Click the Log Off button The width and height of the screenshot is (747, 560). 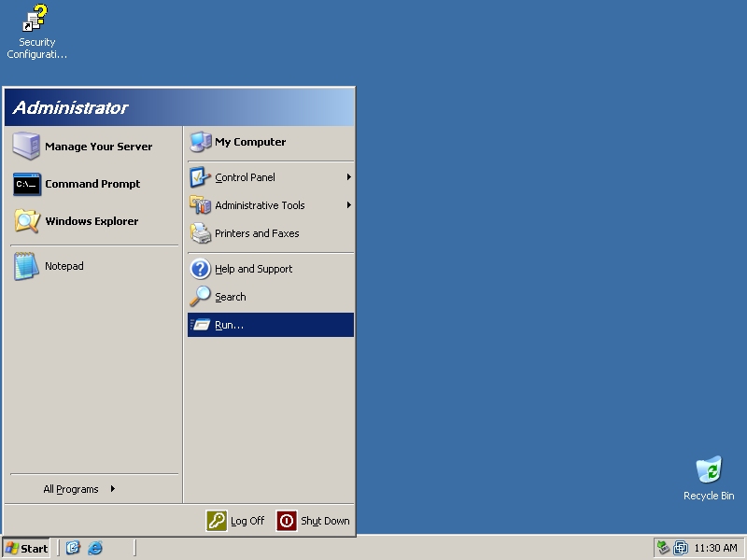click(236, 521)
